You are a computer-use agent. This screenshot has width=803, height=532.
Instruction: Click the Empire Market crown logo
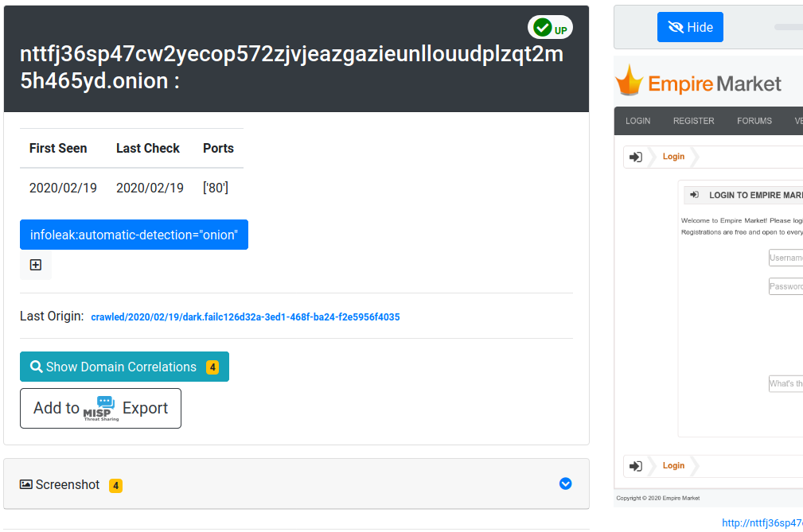coord(630,81)
